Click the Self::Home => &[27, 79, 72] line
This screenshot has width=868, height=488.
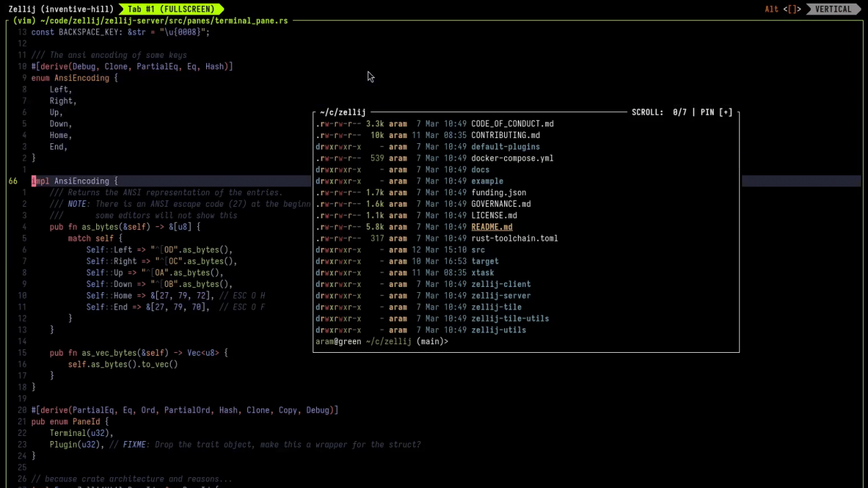(x=176, y=296)
